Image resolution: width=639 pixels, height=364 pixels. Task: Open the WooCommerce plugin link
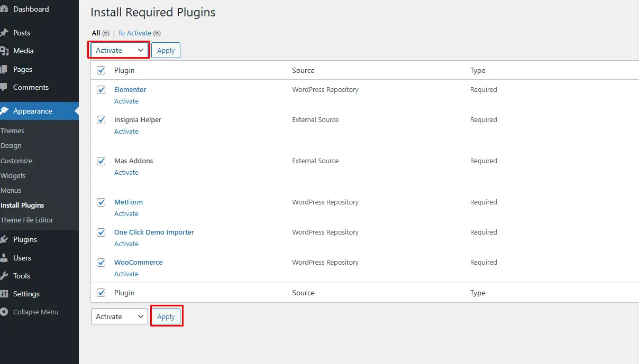pos(139,262)
